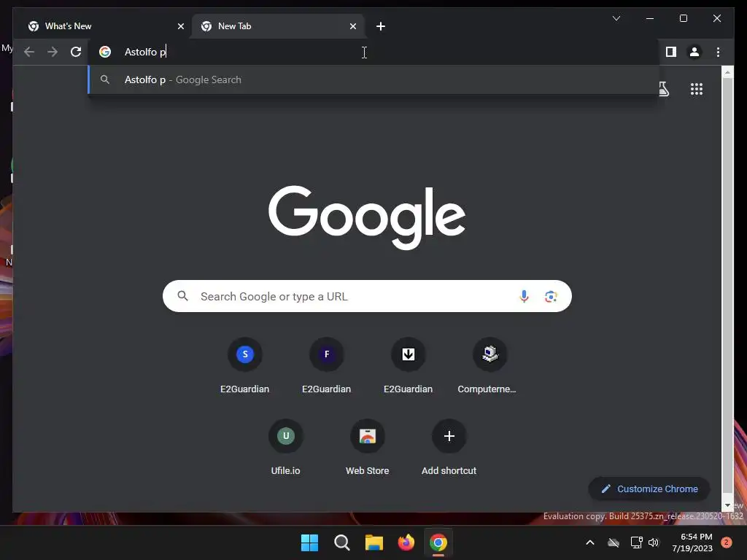Image resolution: width=747 pixels, height=560 pixels.
Task: Click the Chrome taskbar icon
Action: pyautogui.click(x=438, y=542)
